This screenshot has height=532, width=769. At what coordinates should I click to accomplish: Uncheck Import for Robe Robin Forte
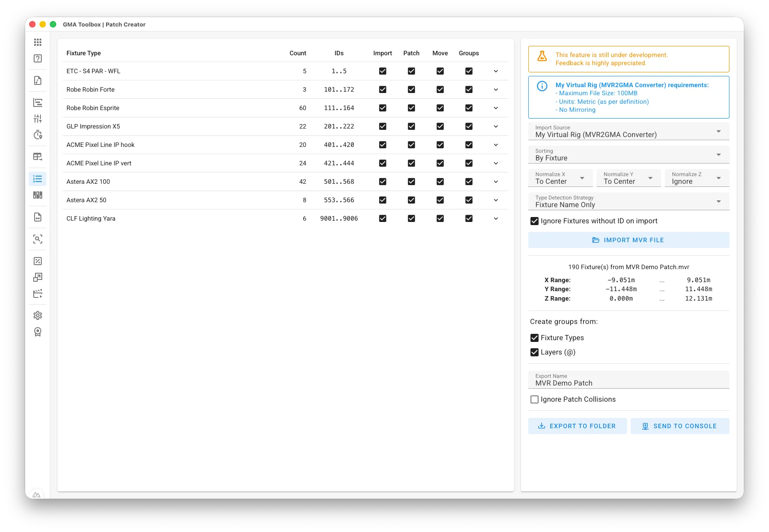pyautogui.click(x=382, y=89)
